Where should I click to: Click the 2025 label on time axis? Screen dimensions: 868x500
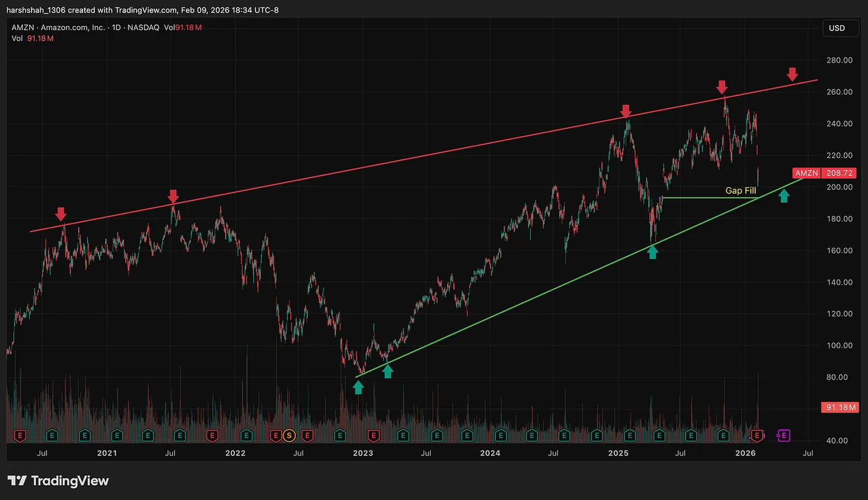coord(618,453)
